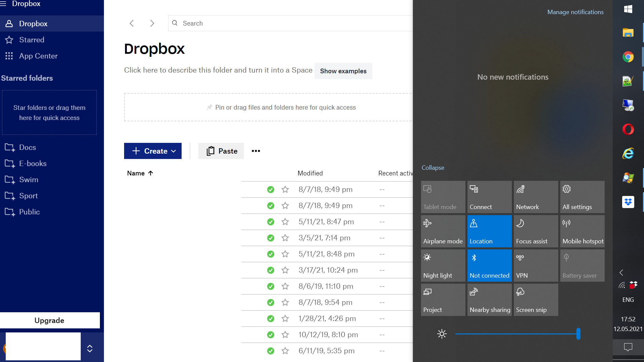Go forward with the right arrow
Image resolution: width=644 pixels, height=362 pixels.
pyautogui.click(x=152, y=23)
